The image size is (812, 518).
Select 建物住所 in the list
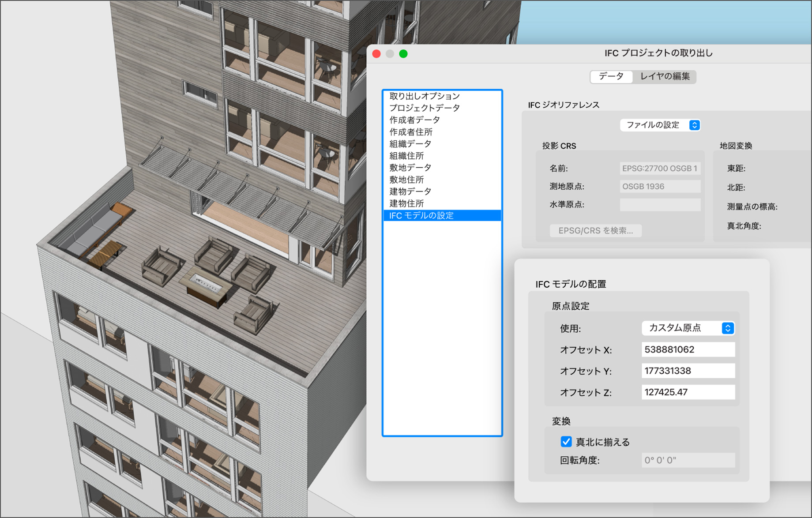pos(442,203)
